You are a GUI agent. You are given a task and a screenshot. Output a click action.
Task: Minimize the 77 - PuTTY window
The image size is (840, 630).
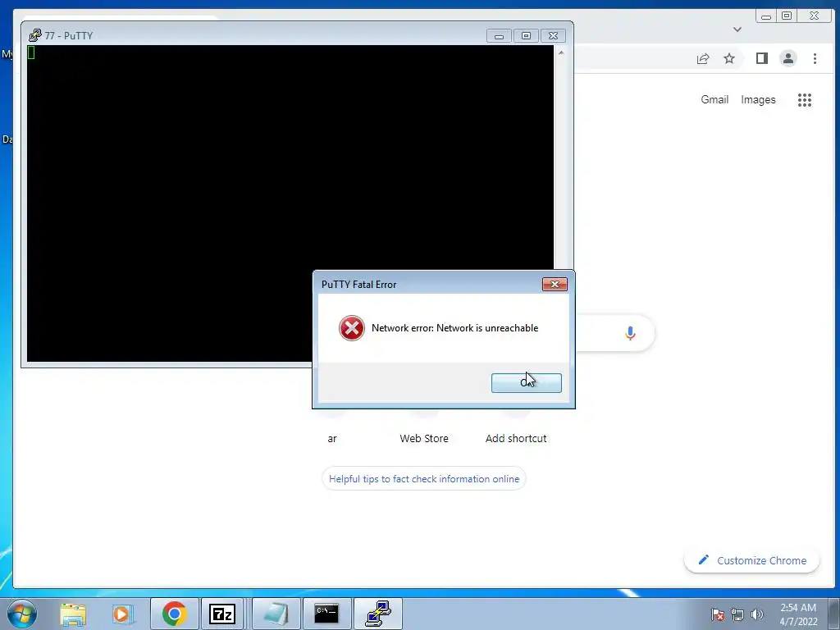coord(499,36)
